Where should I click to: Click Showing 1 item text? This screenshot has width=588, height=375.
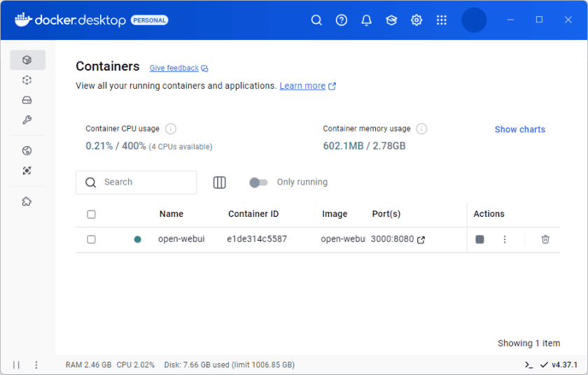click(528, 343)
